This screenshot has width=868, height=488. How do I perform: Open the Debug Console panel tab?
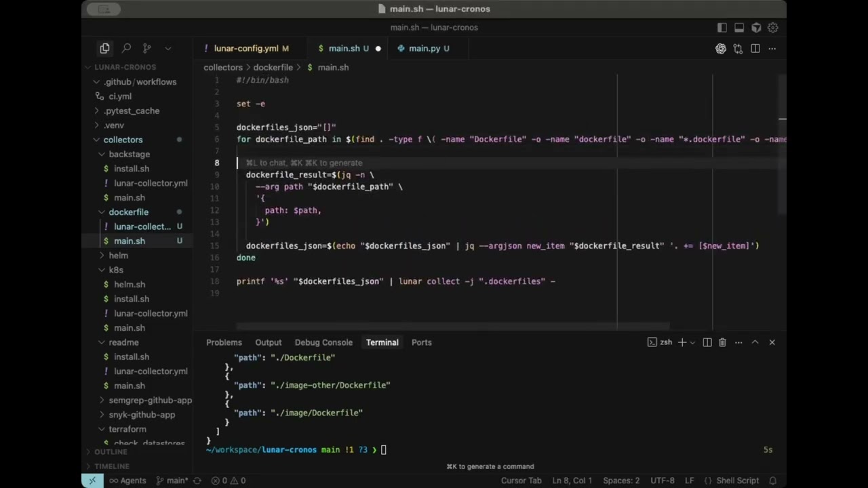point(323,342)
